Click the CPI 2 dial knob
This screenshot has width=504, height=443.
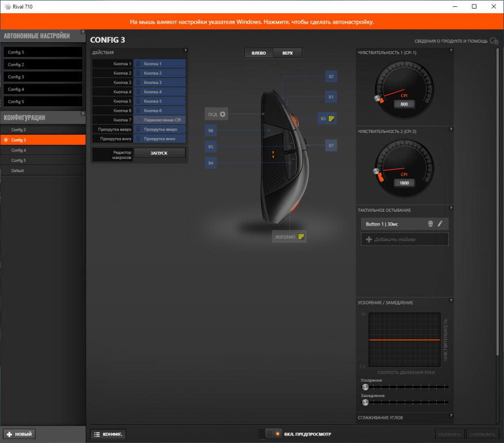pos(376,171)
